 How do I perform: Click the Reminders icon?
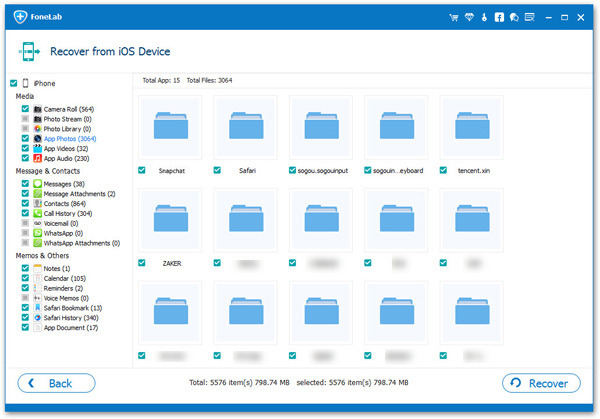38,288
